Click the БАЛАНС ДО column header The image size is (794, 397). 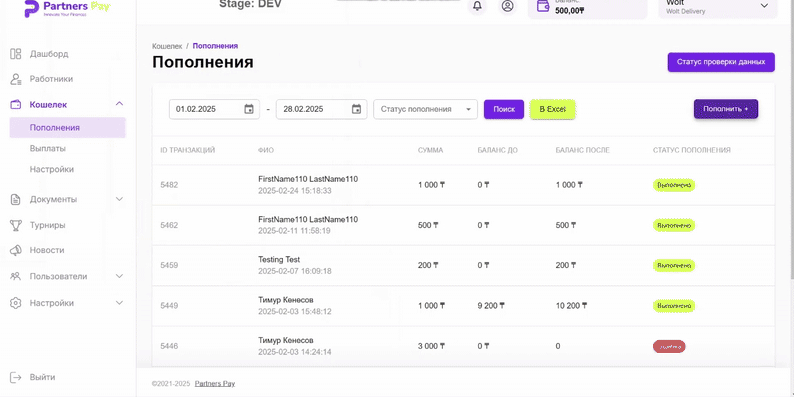click(497, 150)
